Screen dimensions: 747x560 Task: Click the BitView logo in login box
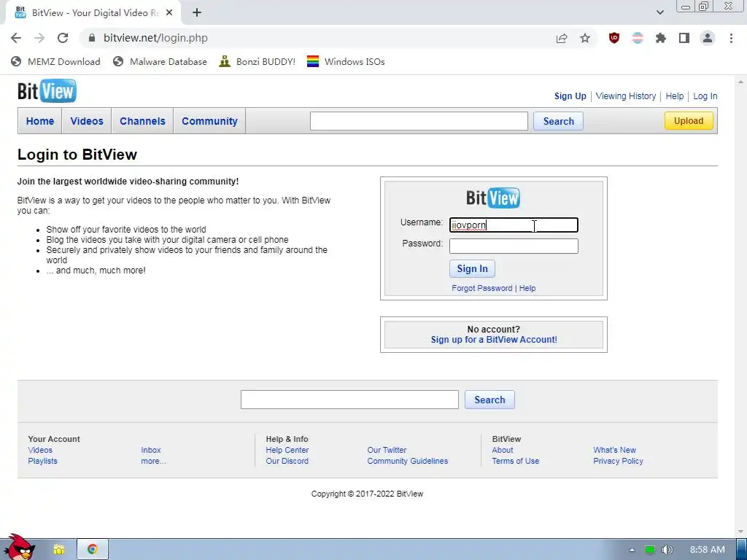(493, 198)
